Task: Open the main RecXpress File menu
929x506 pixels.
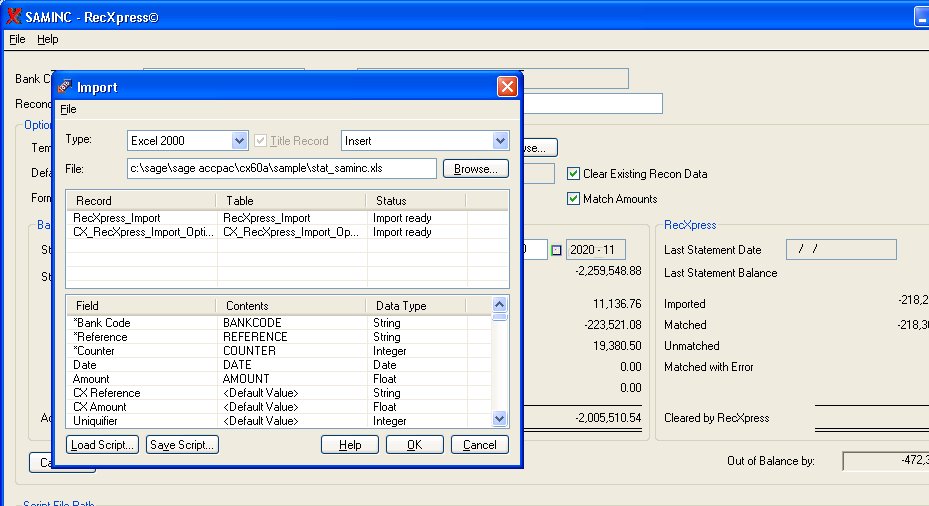Action: pos(17,39)
